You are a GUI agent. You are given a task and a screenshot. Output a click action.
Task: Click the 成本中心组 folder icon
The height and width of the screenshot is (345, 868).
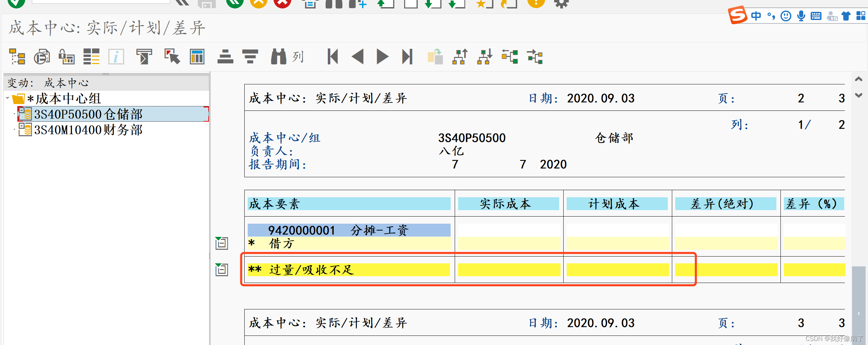tap(18, 99)
